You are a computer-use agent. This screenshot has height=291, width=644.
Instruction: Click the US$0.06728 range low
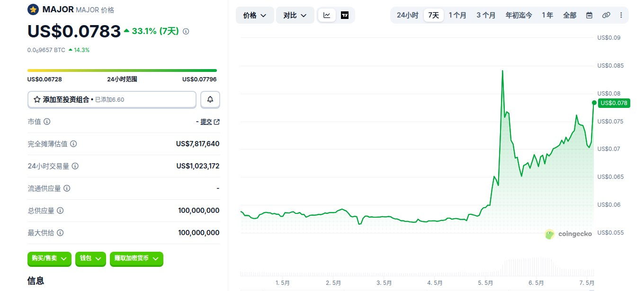coord(45,79)
